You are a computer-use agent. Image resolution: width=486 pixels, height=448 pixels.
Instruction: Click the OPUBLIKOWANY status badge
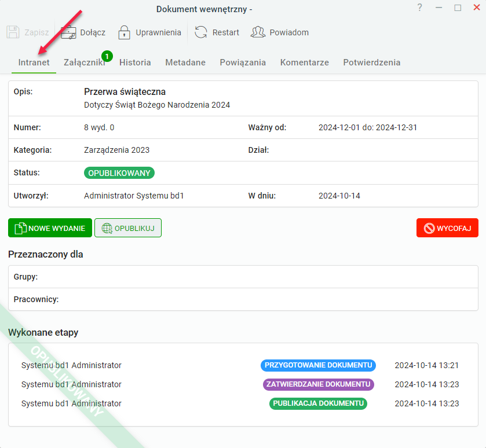119,173
